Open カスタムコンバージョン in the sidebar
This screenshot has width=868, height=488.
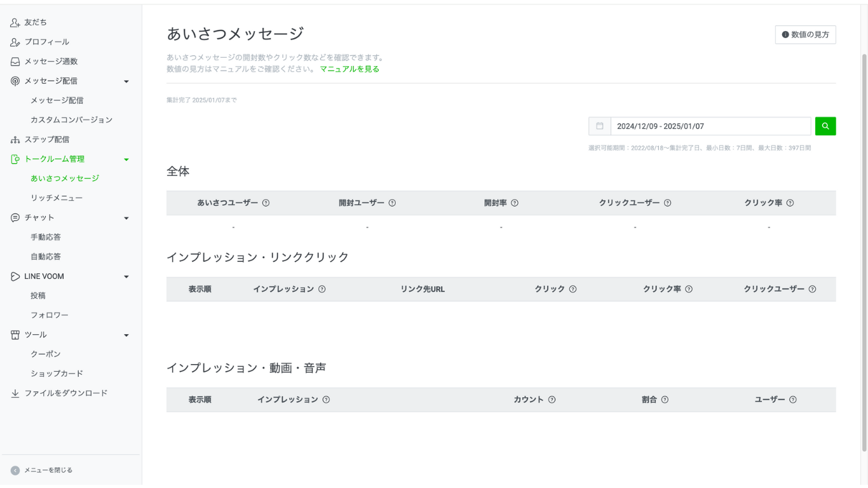pyautogui.click(x=71, y=120)
